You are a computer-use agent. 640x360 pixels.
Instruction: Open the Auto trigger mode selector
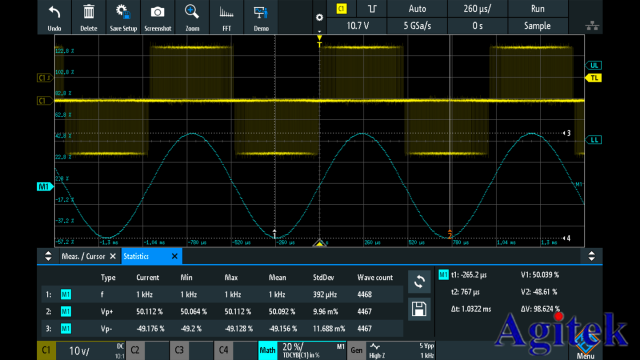pyautogui.click(x=417, y=9)
